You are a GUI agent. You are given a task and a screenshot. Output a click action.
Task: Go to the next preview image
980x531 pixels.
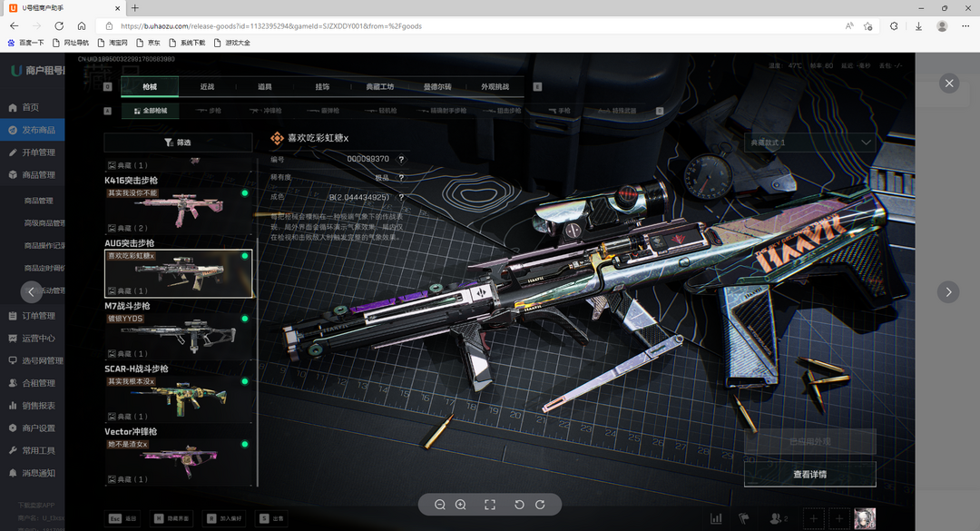[948, 291]
